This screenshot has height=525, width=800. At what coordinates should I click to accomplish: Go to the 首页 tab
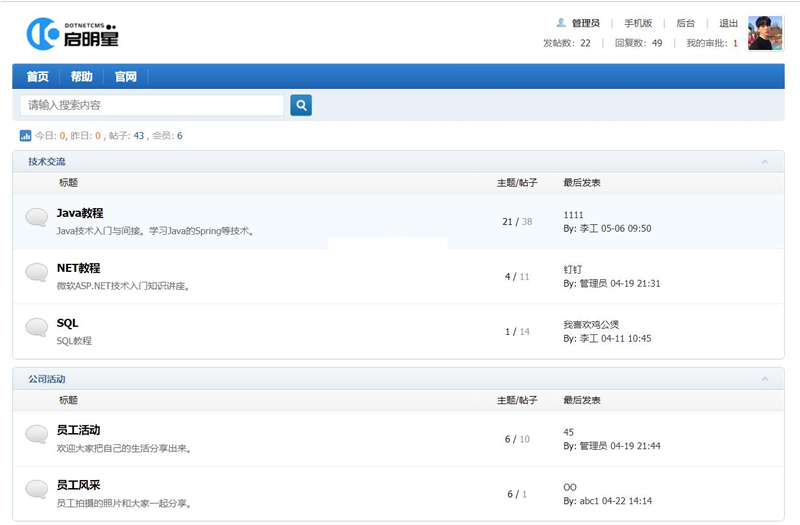[x=37, y=77]
